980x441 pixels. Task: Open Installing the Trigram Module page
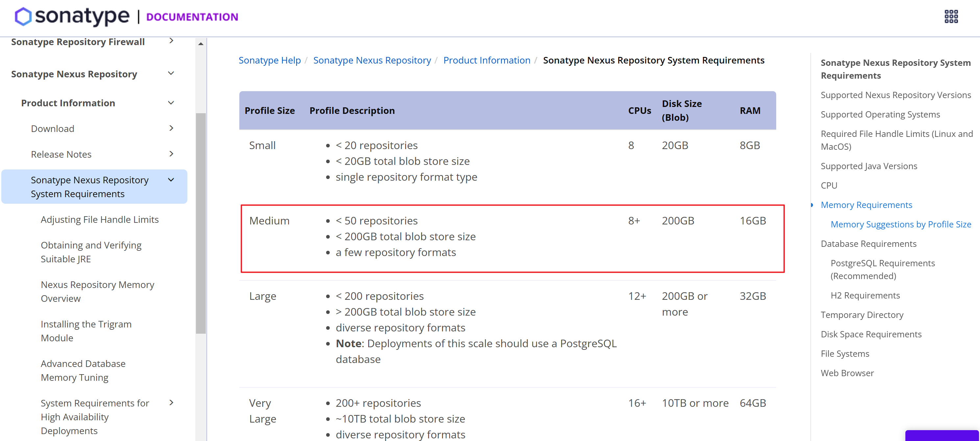[x=86, y=331]
